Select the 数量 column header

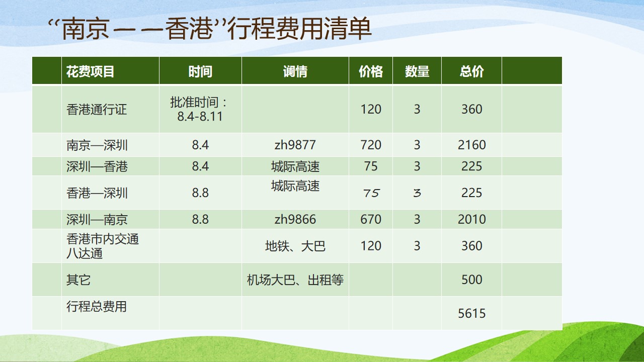[417, 71]
